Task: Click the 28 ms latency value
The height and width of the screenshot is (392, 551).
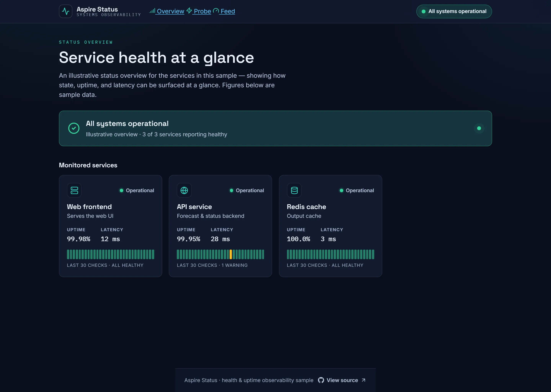Action: pos(220,239)
